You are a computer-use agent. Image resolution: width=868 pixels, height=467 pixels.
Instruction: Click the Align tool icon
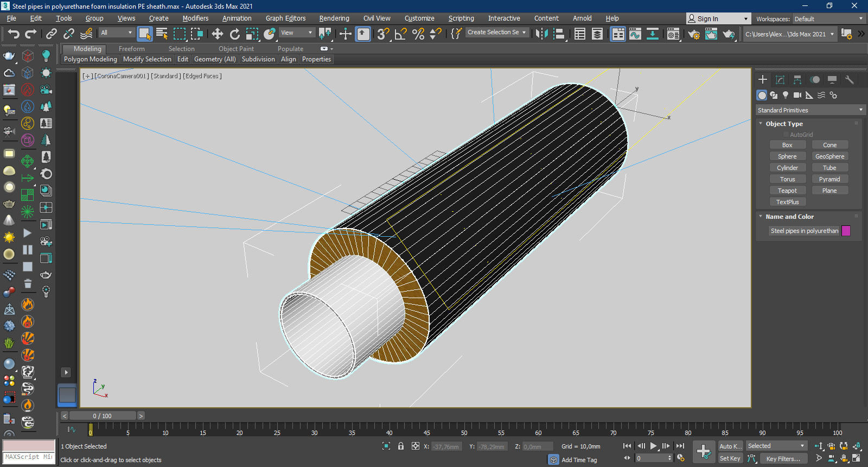pos(559,34)
